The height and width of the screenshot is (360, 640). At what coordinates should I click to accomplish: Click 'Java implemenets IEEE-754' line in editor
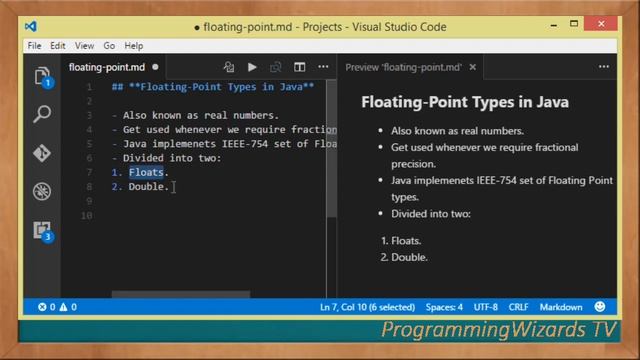click(x=224, y=144)
